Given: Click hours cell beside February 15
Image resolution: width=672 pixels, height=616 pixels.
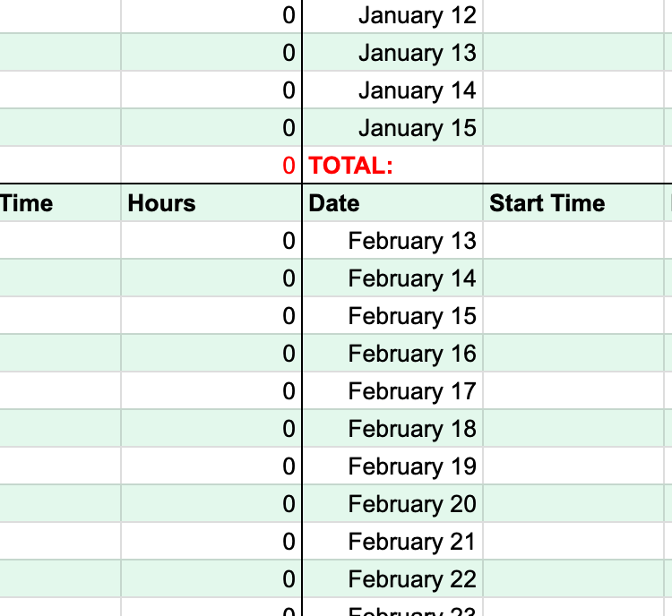Looking at the screenshot, I should click(211, 316).
